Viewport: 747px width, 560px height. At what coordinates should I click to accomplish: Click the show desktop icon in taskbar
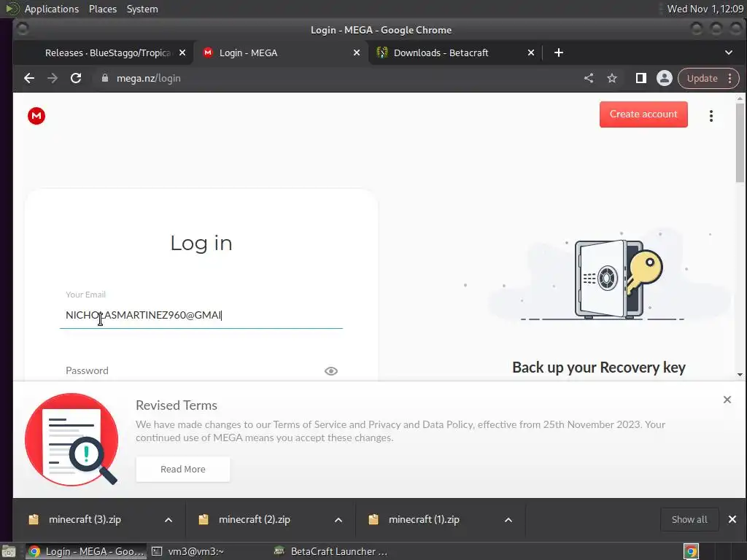click(9, 552)
